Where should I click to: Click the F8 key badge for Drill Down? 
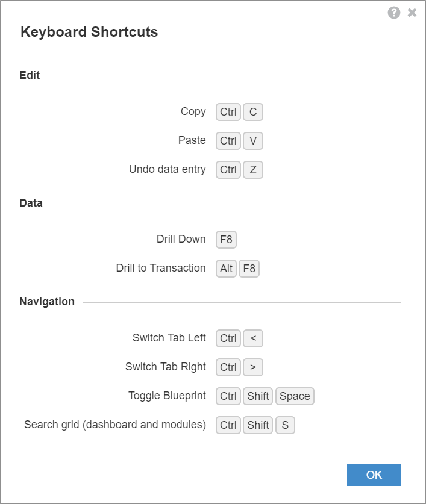point(226,240)
